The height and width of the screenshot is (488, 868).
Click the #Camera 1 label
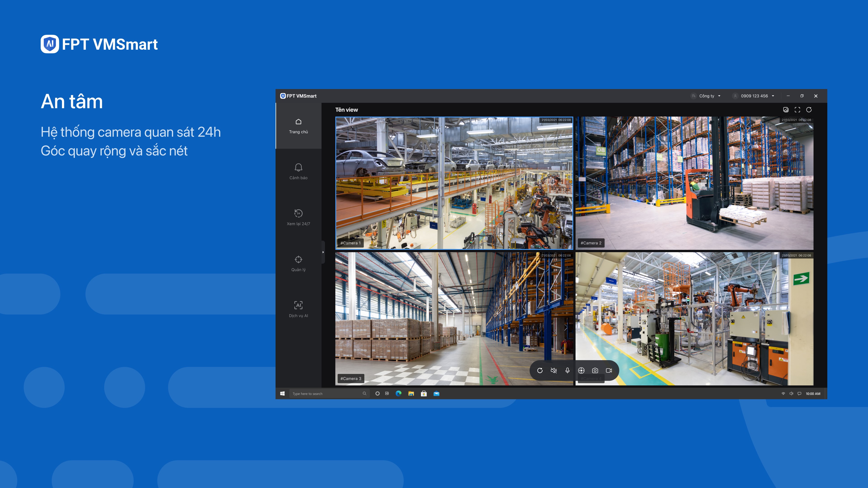(x=350, y=243)
